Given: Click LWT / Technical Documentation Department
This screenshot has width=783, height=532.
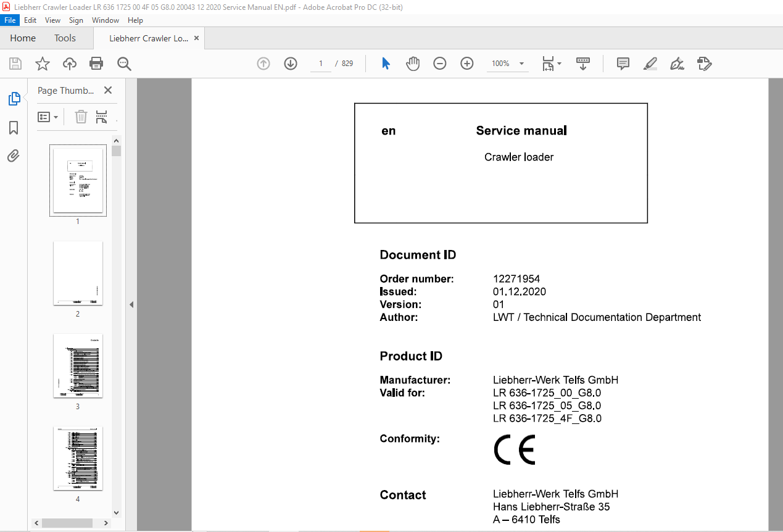Looking at the screenshot, I should [x=597, y=317].
